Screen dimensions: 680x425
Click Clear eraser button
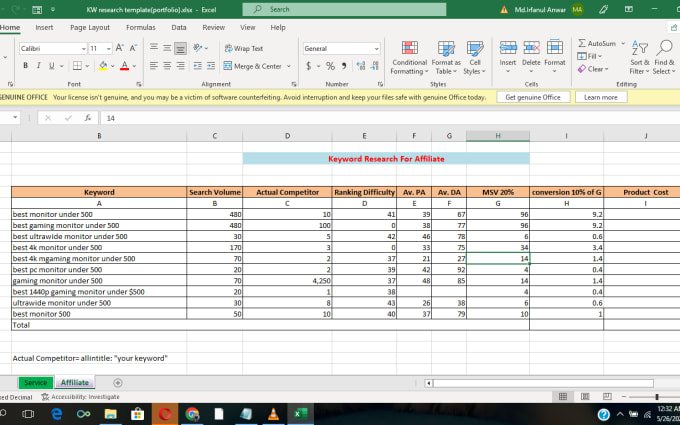point(593,69)
